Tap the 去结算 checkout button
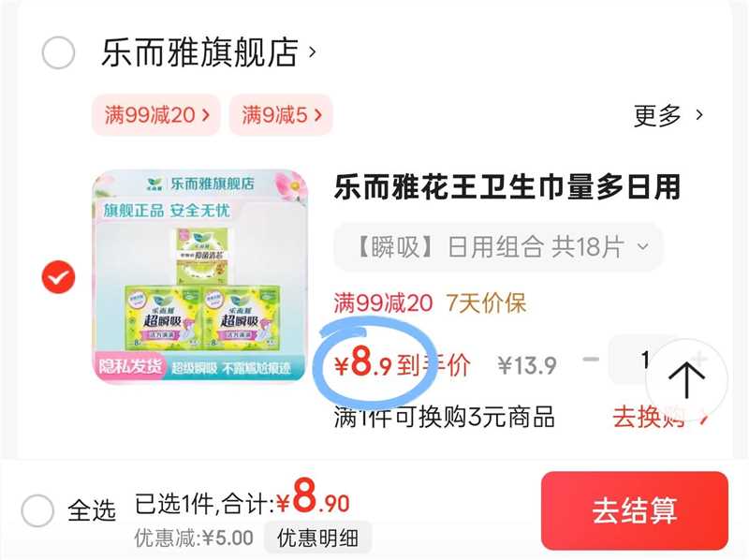 pyautogui.click(x=635, y=510)
